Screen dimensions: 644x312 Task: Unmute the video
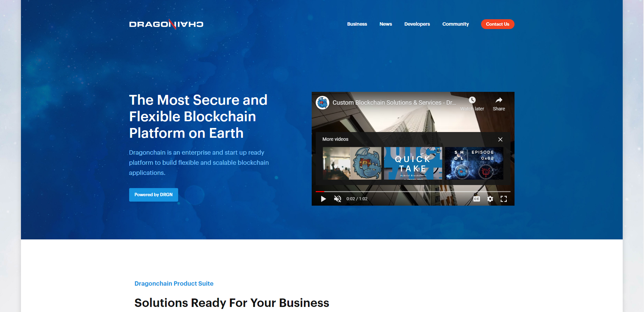[338, 199]
